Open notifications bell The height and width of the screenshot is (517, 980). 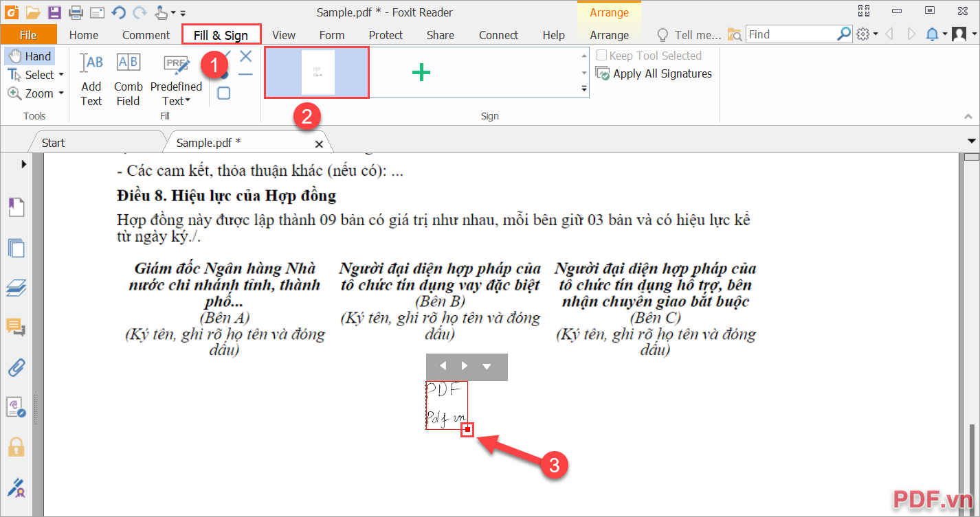coord(933,34)
